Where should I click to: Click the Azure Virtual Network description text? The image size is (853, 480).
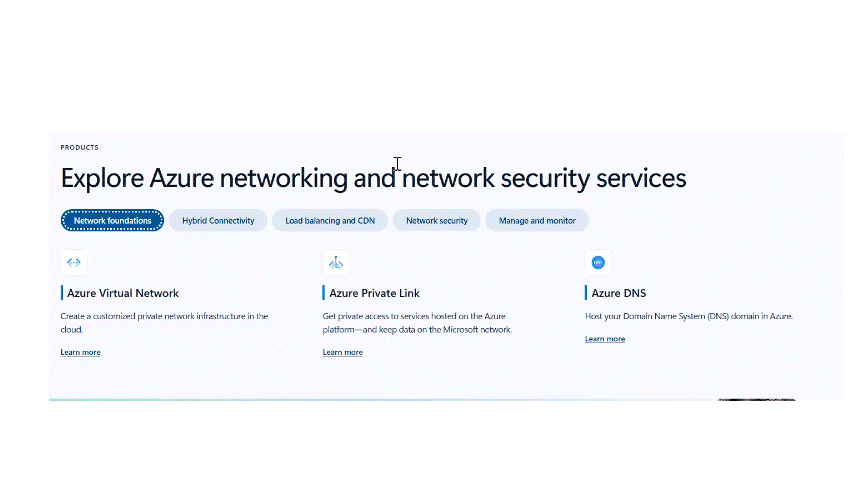164,323
